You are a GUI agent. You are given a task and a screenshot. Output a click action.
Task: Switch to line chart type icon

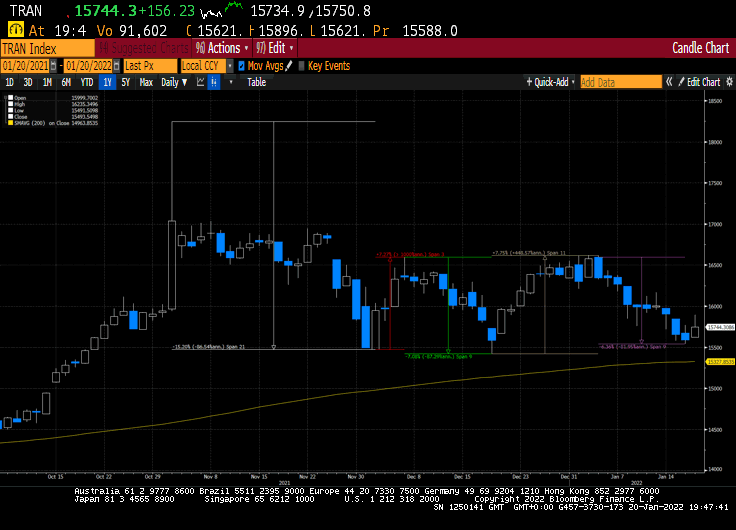tap(200, 82)
